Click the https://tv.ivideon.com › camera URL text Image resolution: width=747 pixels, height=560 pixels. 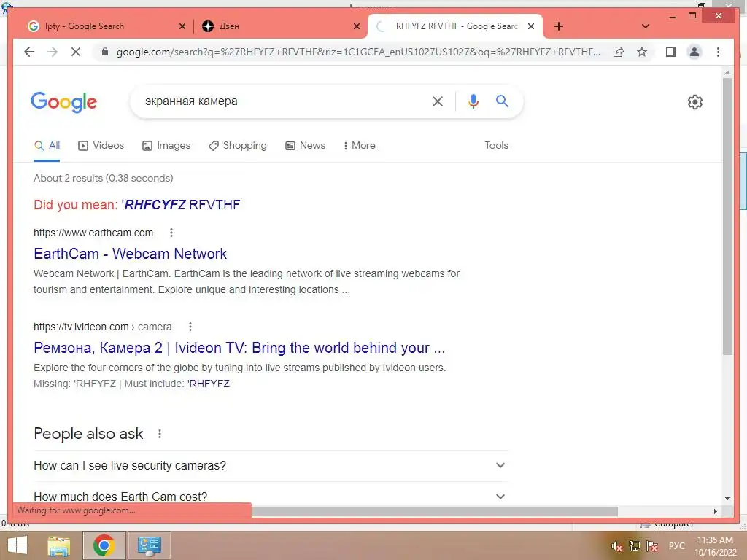coord(102,327)
